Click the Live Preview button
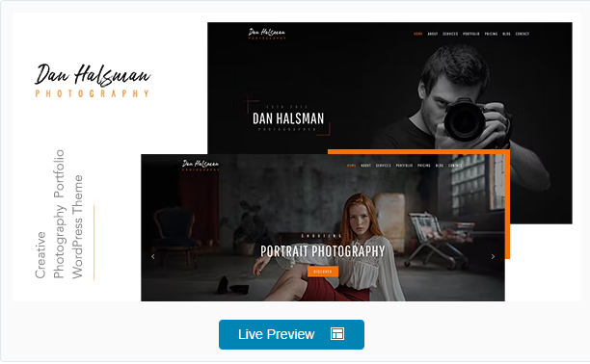590x364 pixels. click(291, 334)
